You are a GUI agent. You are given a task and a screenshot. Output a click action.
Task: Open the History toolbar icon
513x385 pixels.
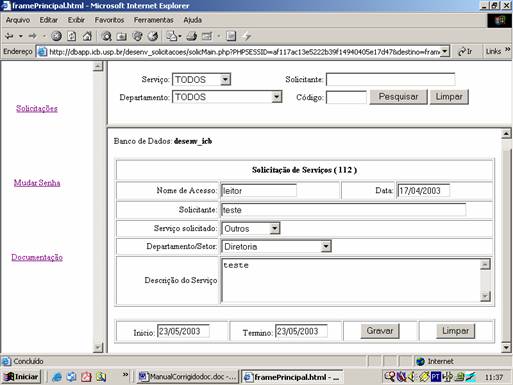pos(153,36)
